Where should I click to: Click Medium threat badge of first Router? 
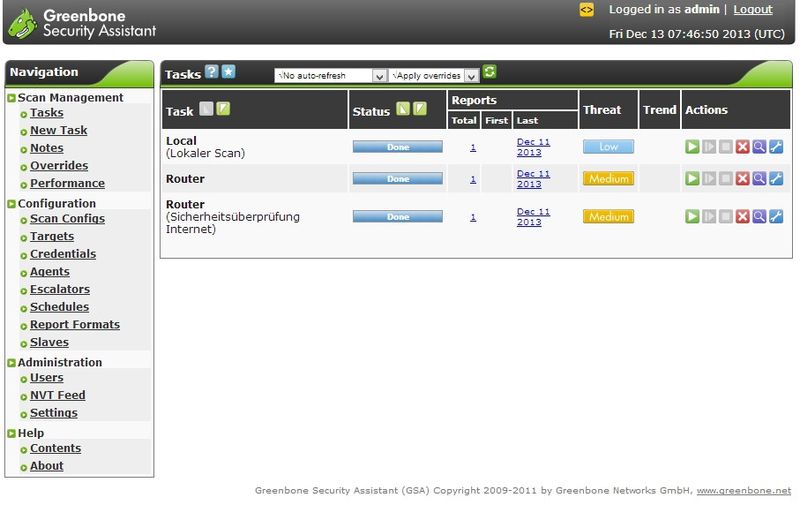pos(608,179)
